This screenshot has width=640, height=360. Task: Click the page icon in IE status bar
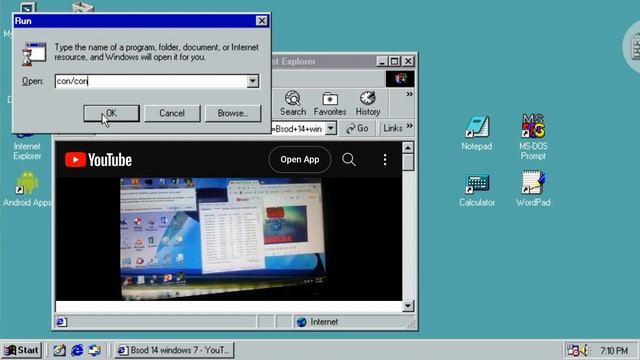[61, 322]
